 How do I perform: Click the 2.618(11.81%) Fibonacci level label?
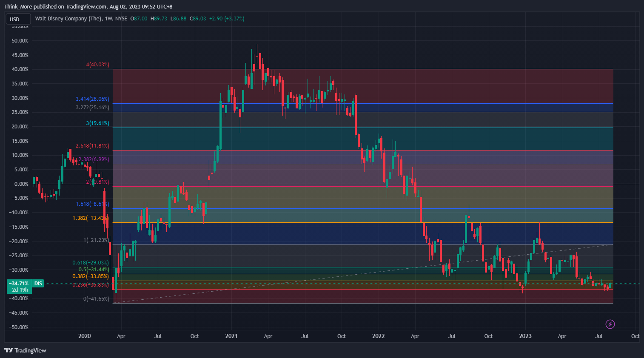click(93, 146)
